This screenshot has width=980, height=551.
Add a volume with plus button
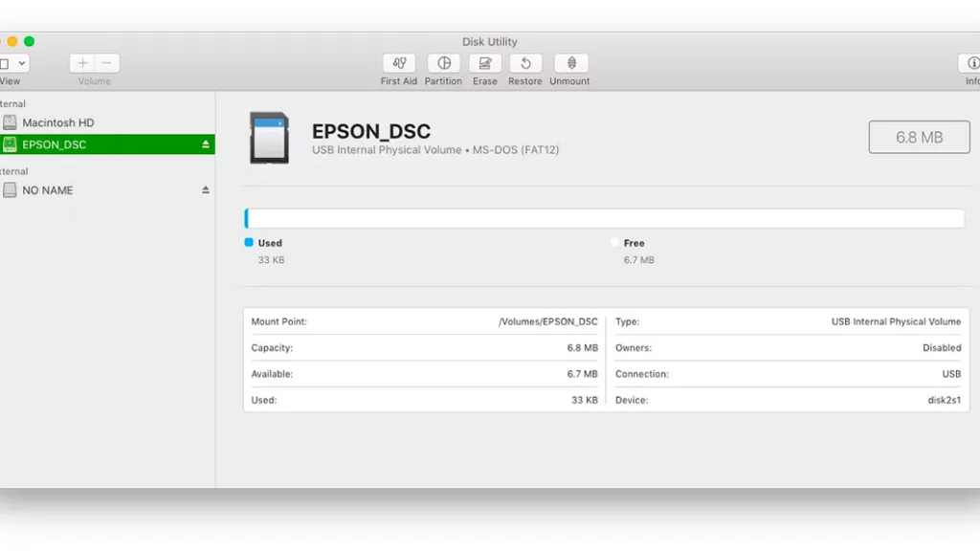82,63
